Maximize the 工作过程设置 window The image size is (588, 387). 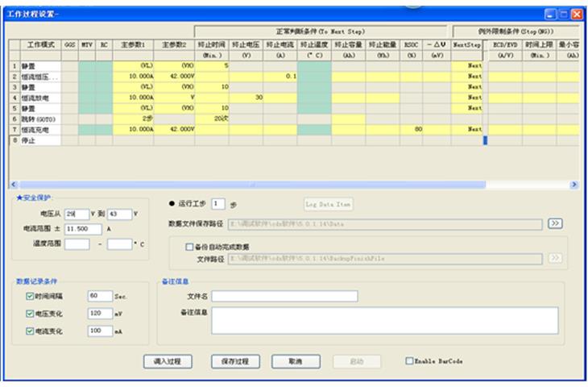(x=563, y=14)
